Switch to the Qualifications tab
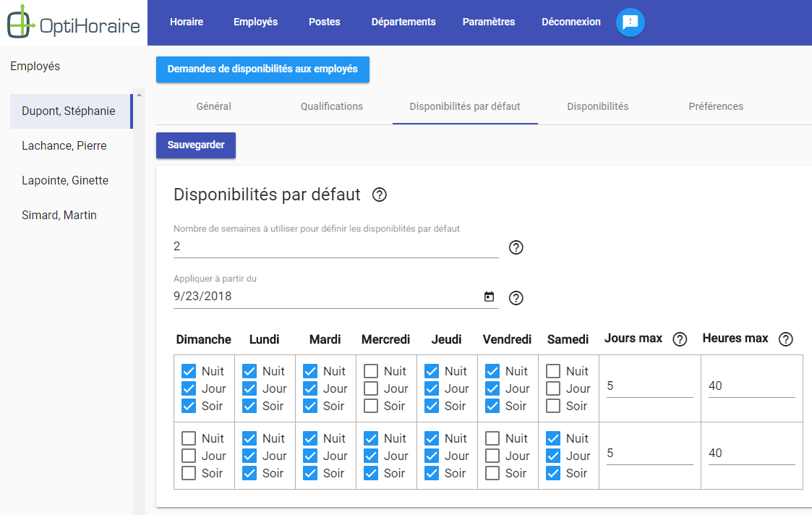Screen dimensions: 812x515 pyautogui.click(x=332, y=107)
